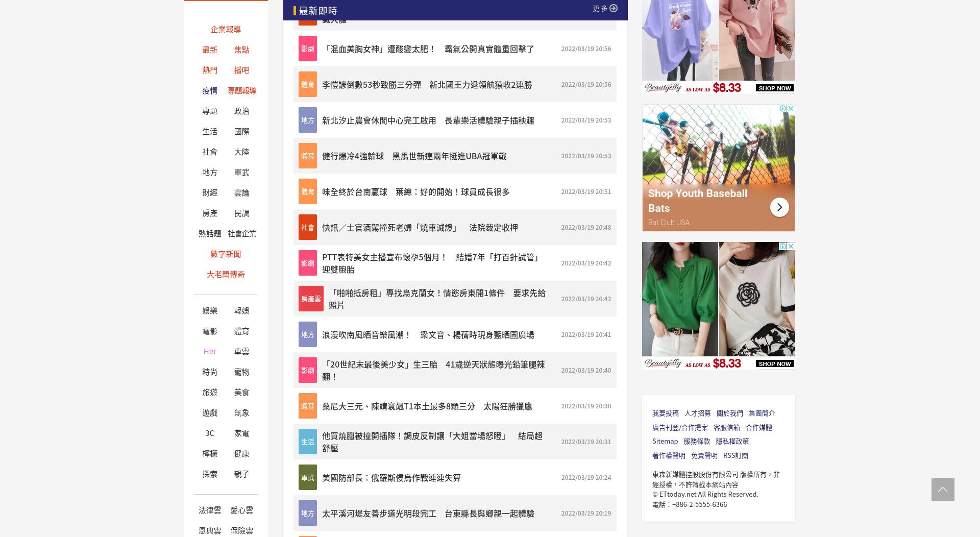Select 焦點 in sidebar menu
Screen dimensions: 980x537
point(242,50)
